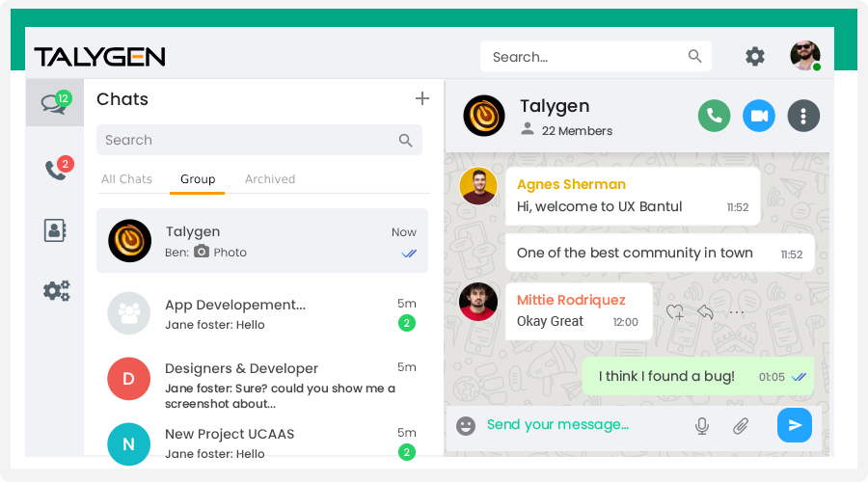Reply to Mittie Rodriquez's message
This screenshot has height=482, width=868.
(705, 312)
